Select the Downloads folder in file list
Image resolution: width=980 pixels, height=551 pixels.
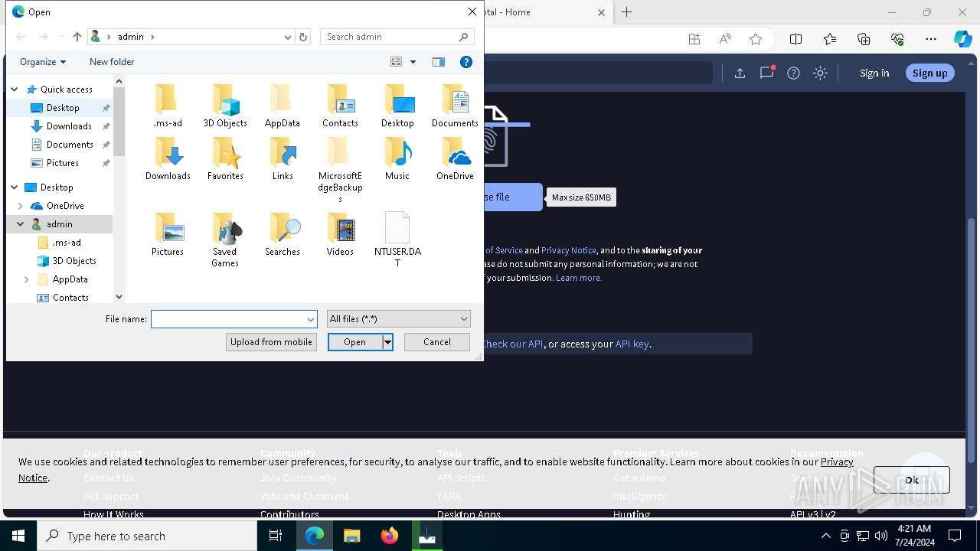168,159
